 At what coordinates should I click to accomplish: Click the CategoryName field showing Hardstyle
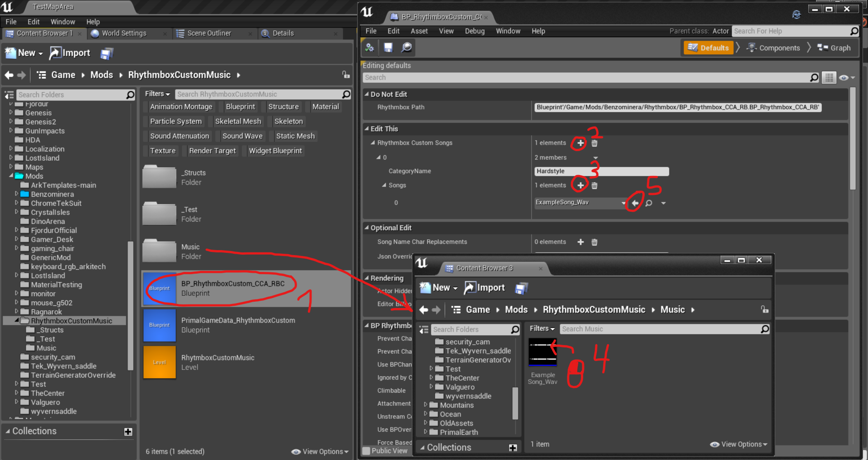click(x=601, y=171)
